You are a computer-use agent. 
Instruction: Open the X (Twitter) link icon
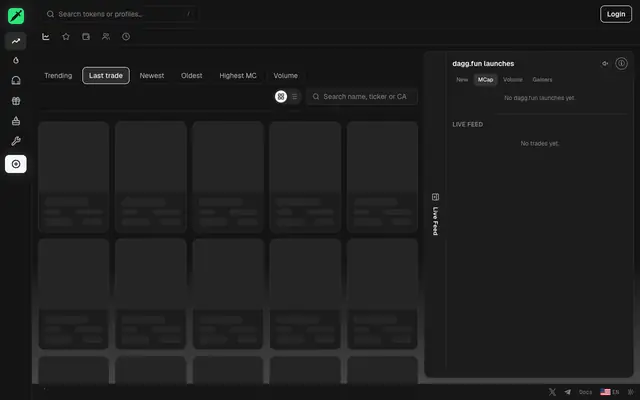click(x=552, y=392)
